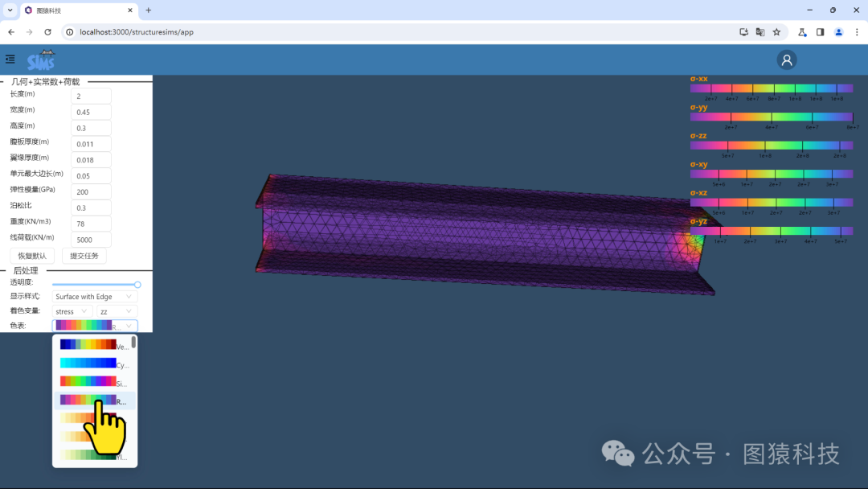Open a new browser tab
This screenshot has width=868, height=489.
(149, 10)
